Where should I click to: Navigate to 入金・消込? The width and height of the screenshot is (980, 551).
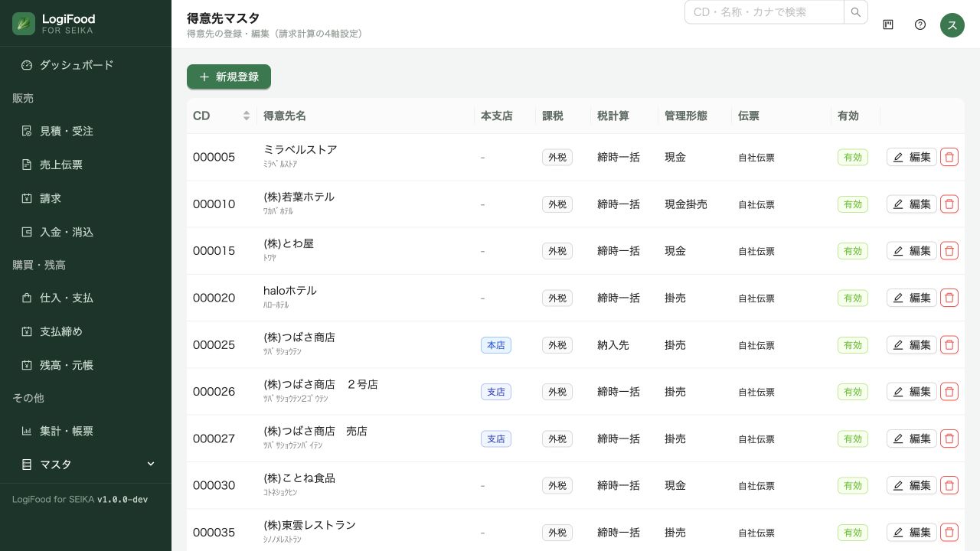86,232
